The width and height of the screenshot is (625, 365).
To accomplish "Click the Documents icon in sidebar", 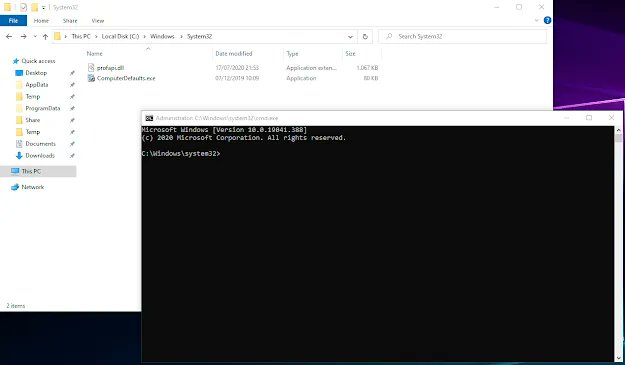I will click(x=19, y=144).
